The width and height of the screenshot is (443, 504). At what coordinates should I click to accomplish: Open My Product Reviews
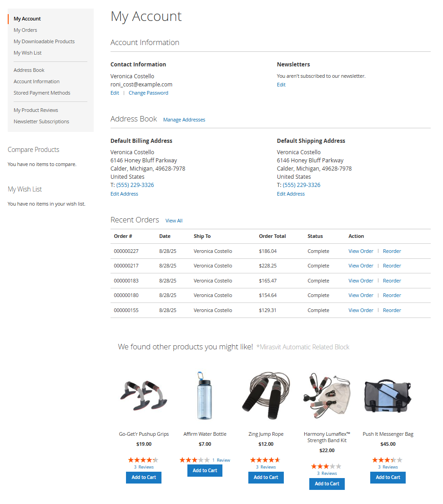tap(35, 110)
